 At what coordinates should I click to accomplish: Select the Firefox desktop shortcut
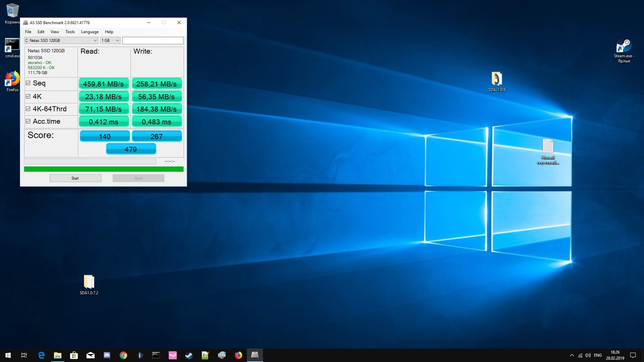click(12, 81)
